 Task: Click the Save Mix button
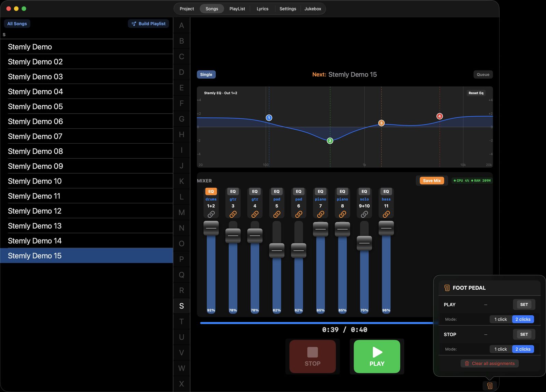point(432,180)
